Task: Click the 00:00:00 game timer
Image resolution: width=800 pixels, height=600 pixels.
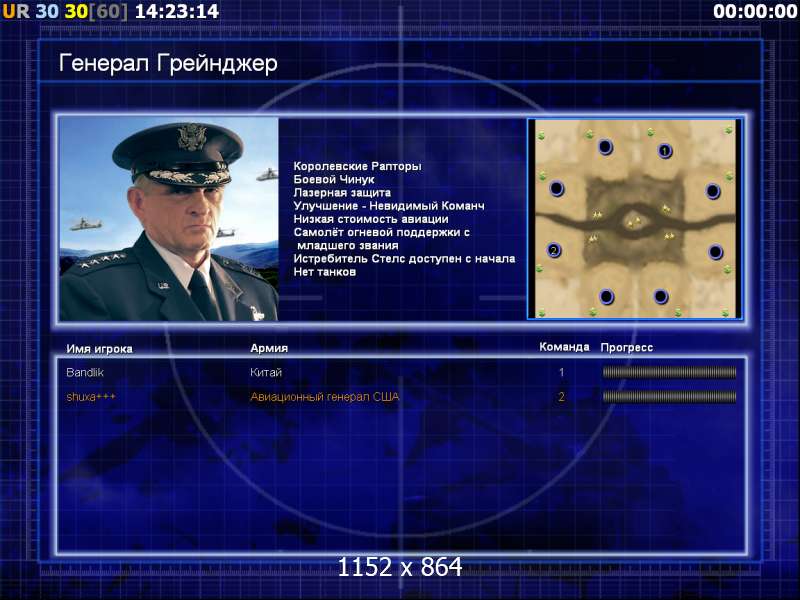Action: pyautogui.click(x=755, y=11)
